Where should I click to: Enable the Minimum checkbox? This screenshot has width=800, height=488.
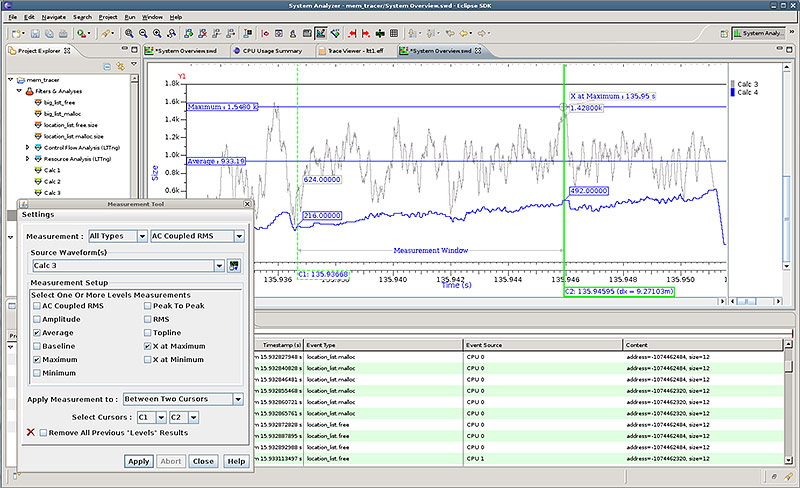[x=37, y=373]
